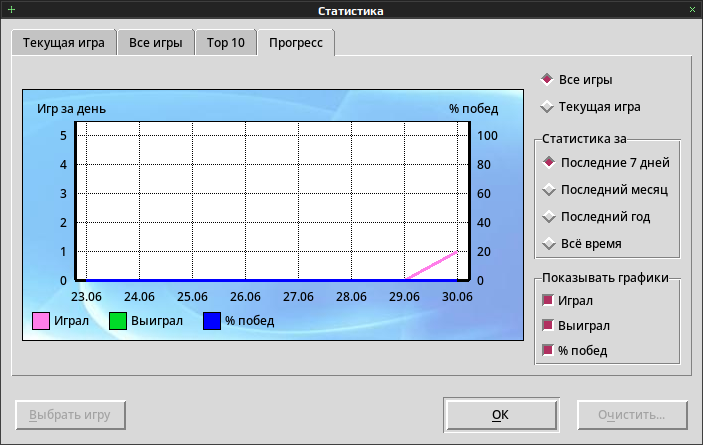The height and width of the screenshot is (445, 703).
Task: Select Последний год radio option
Action: pos(596,217)
